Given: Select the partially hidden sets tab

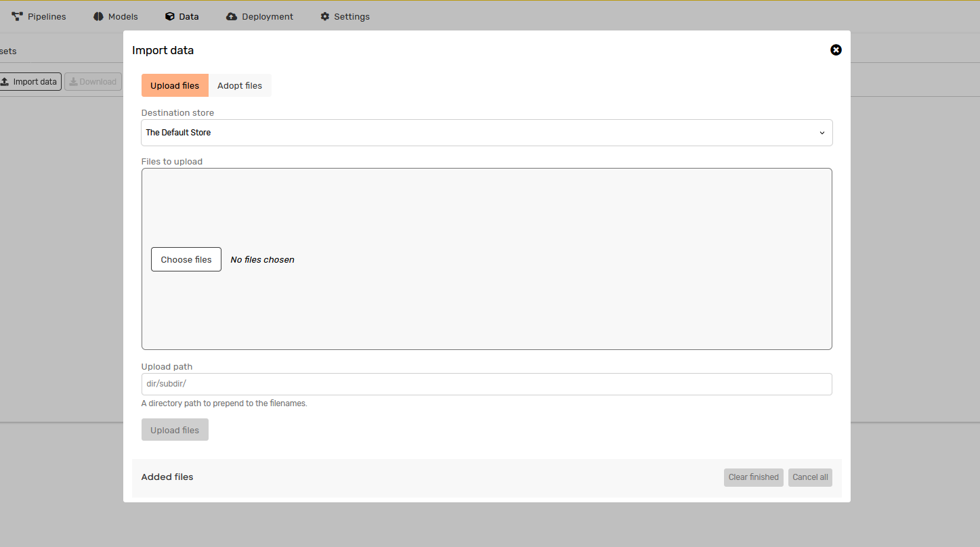Looking at the screenshot, I should 8,51.
